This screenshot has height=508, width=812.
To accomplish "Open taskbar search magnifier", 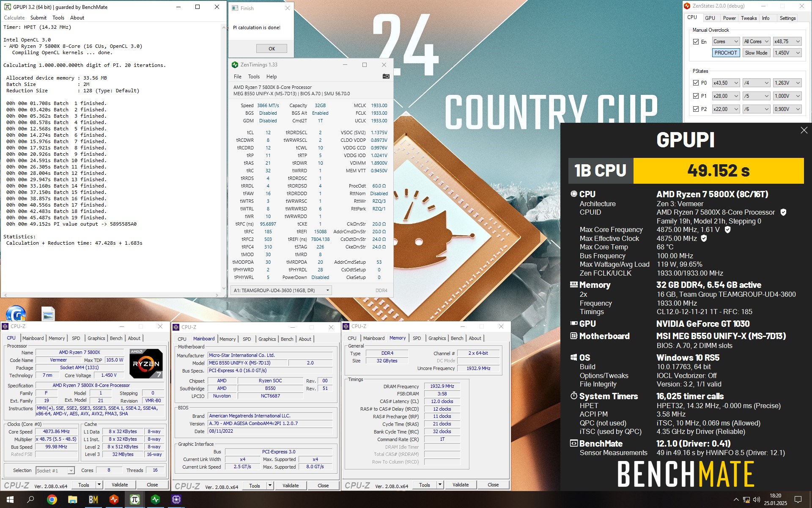I will click(x=30, y=500).
